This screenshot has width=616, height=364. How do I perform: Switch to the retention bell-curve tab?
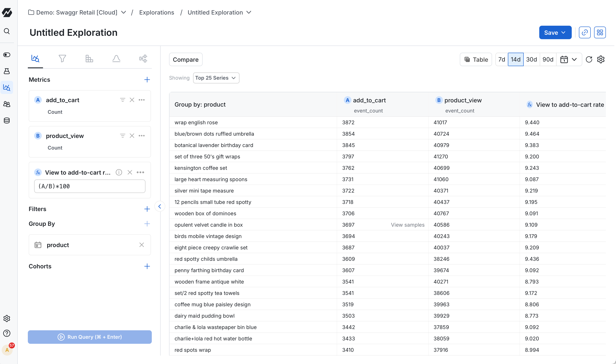tap(116, 59)
